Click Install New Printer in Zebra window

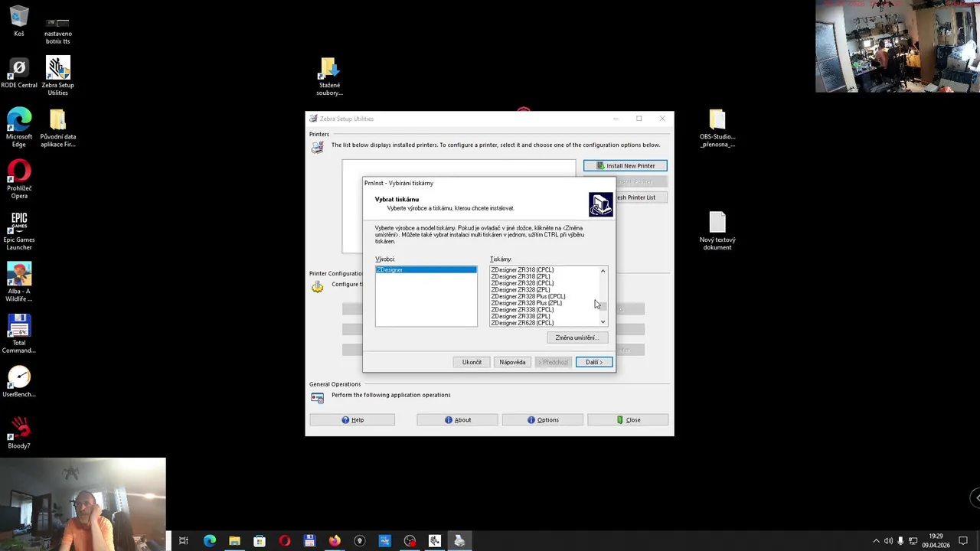coord(625,165)
